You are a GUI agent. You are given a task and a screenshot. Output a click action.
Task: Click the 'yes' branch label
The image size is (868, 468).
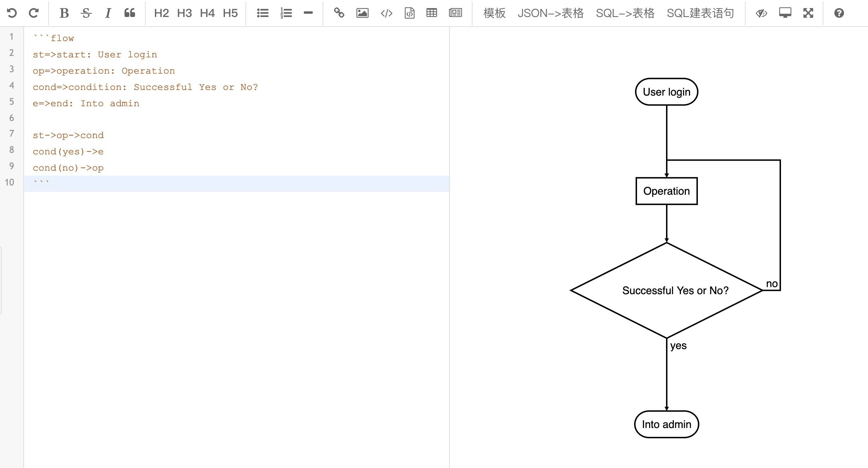click(x=678, y=346)
